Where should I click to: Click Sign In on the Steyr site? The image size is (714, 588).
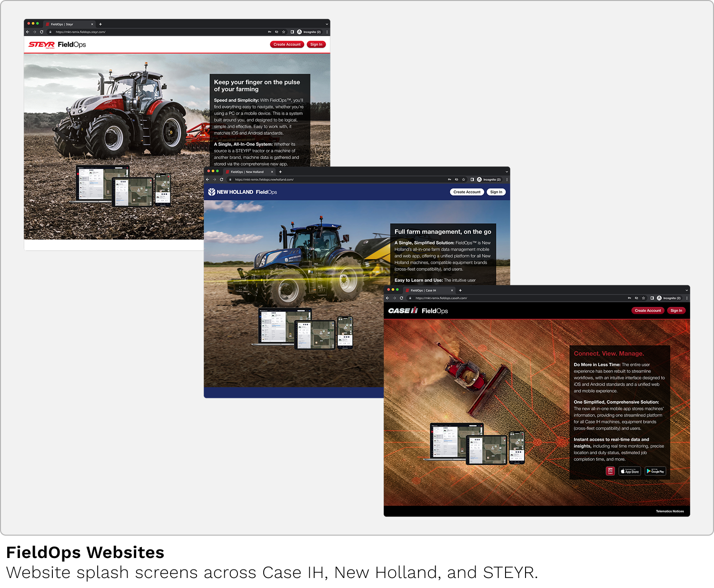(317, 44)
